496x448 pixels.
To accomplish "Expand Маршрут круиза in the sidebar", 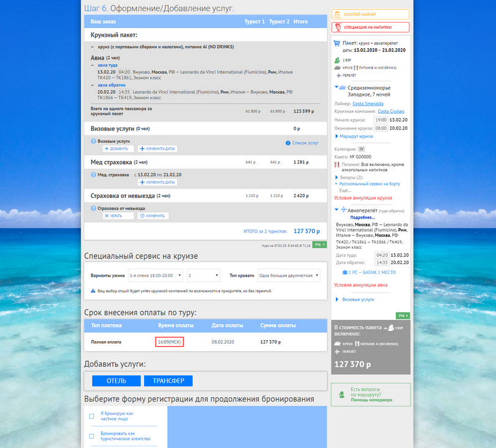I will tap(356, 136).
